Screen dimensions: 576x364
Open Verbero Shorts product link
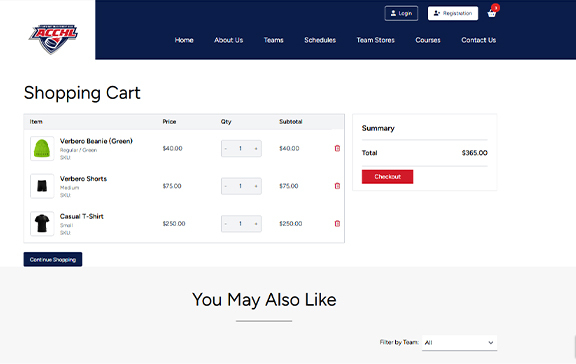(x=83, y=179)
